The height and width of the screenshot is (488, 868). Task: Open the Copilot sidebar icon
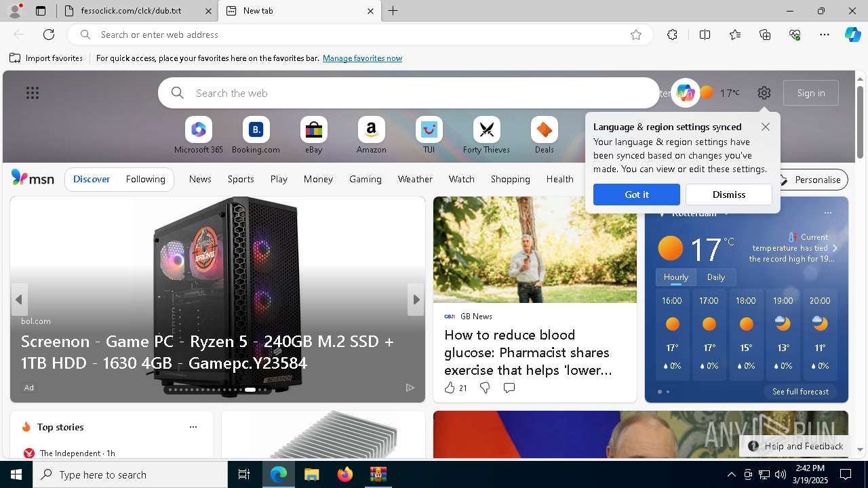(853, 35)
